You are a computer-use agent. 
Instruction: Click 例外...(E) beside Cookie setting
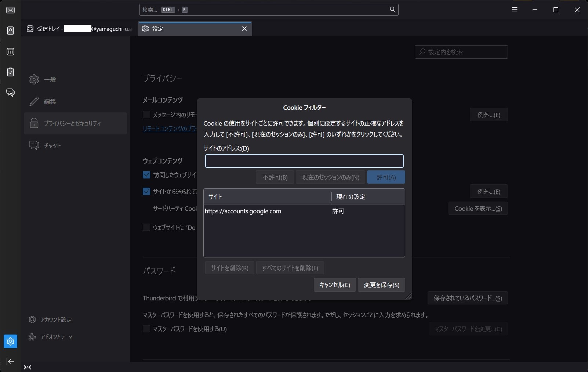click(489, 192)
